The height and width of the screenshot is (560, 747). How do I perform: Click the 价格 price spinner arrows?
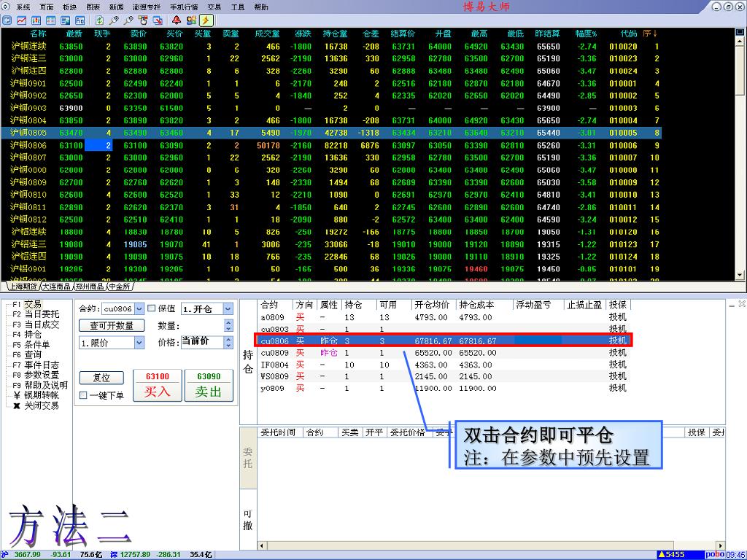(228, 343)
